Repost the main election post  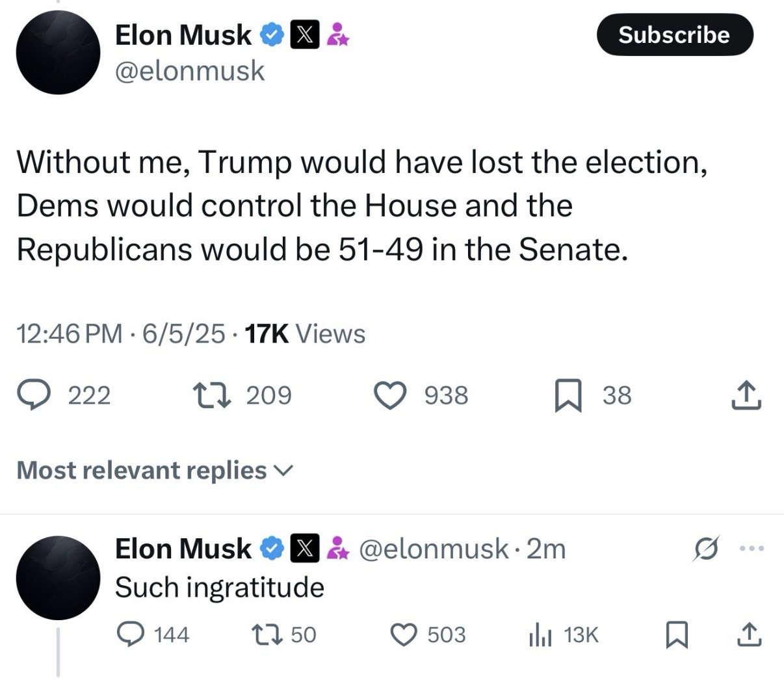click(209, 395)
